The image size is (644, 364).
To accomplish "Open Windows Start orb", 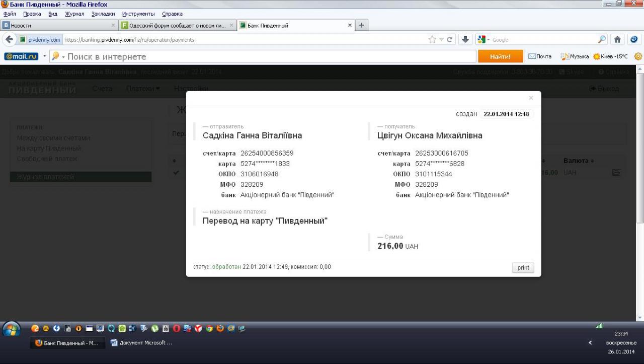I will [11, 329].
